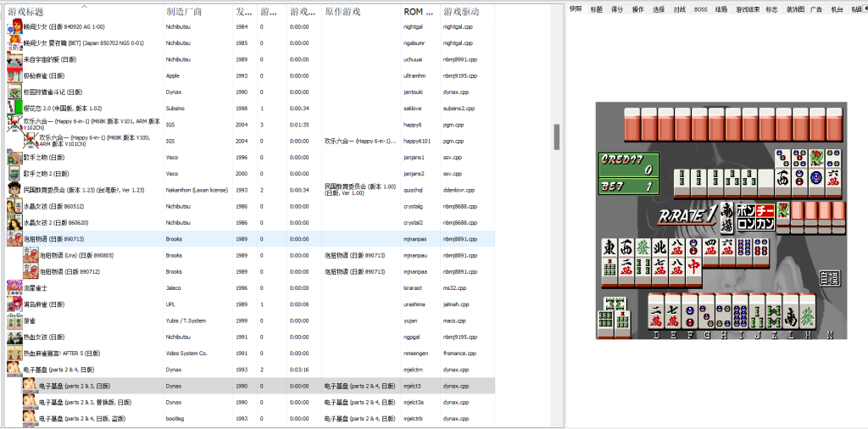Viewport: 868px width, 429px height.
Task: Click the 流星雀士 game icon
Action: (14, 287)
